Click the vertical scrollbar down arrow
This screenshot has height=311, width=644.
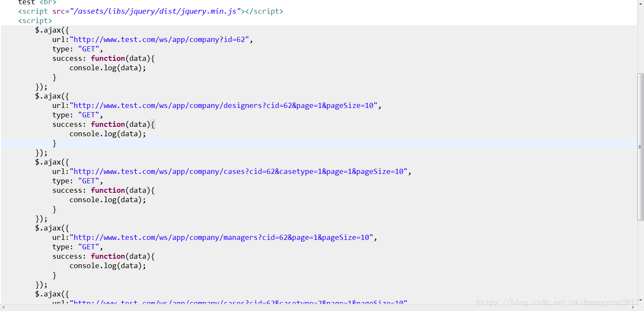click(640, 300)
